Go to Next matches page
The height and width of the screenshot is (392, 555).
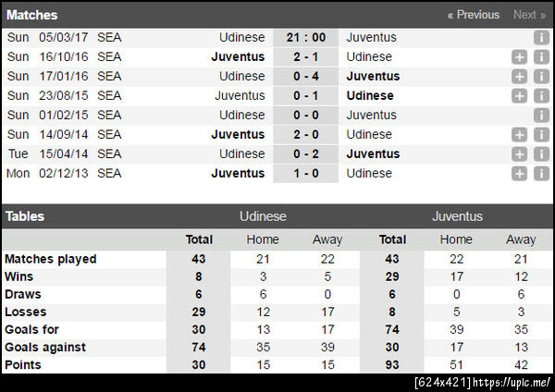[529, 15]
